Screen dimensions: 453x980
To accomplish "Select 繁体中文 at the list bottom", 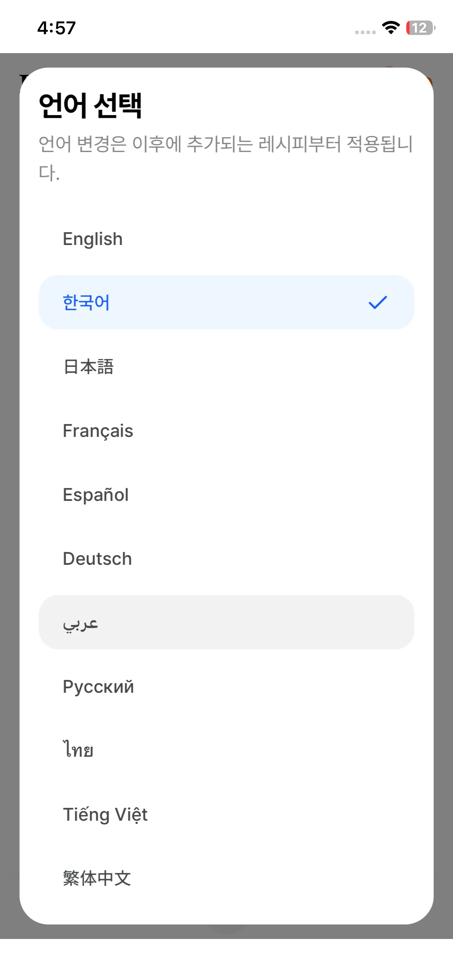I will click(97, 878).
